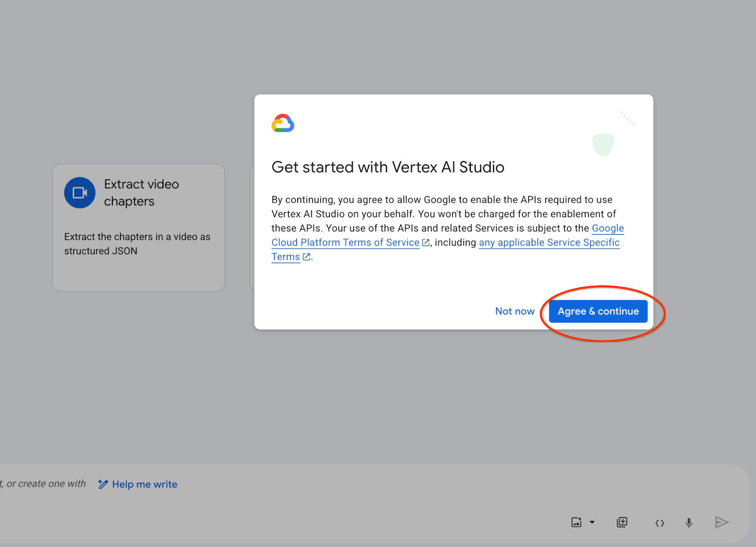The image size is (756, 547).
Task: Click external link icon after Service Specific Terms
Action: point(306,256)
